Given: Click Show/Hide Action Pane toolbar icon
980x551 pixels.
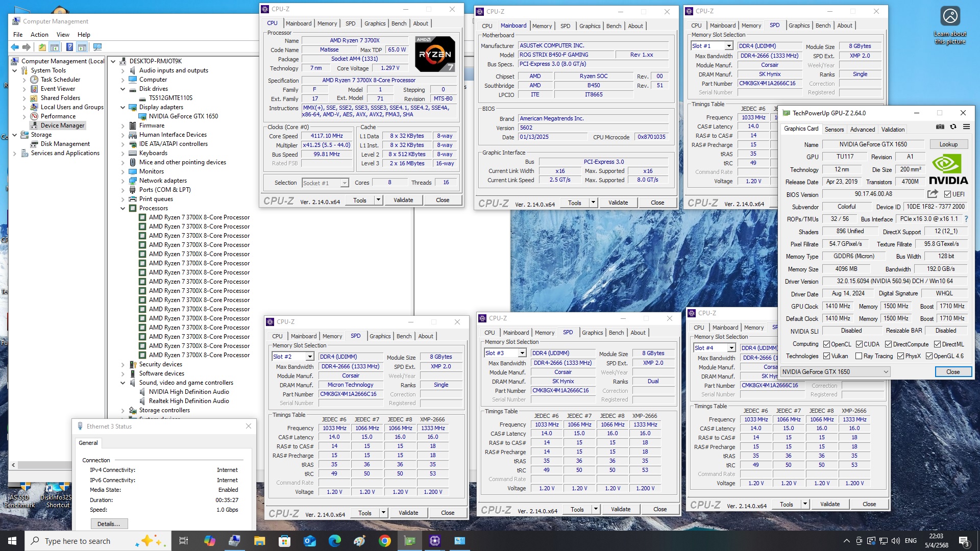Looking at the screenshot, I should [x=82, y=47].
